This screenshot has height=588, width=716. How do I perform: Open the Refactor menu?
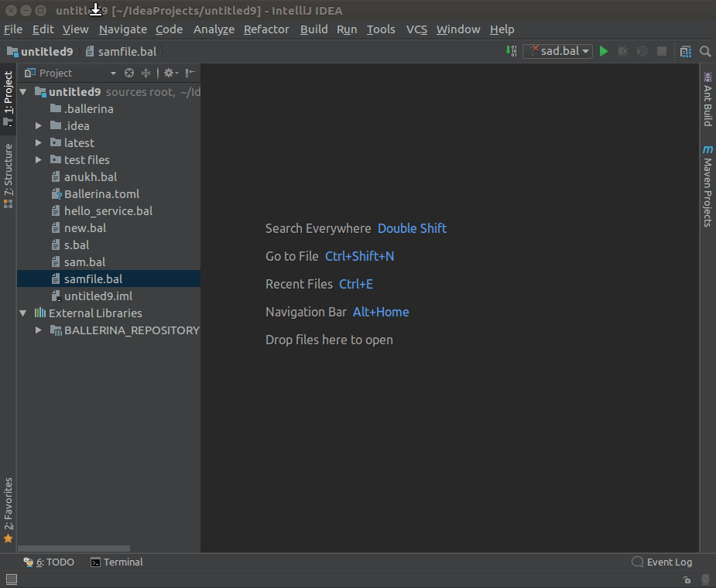266,29
